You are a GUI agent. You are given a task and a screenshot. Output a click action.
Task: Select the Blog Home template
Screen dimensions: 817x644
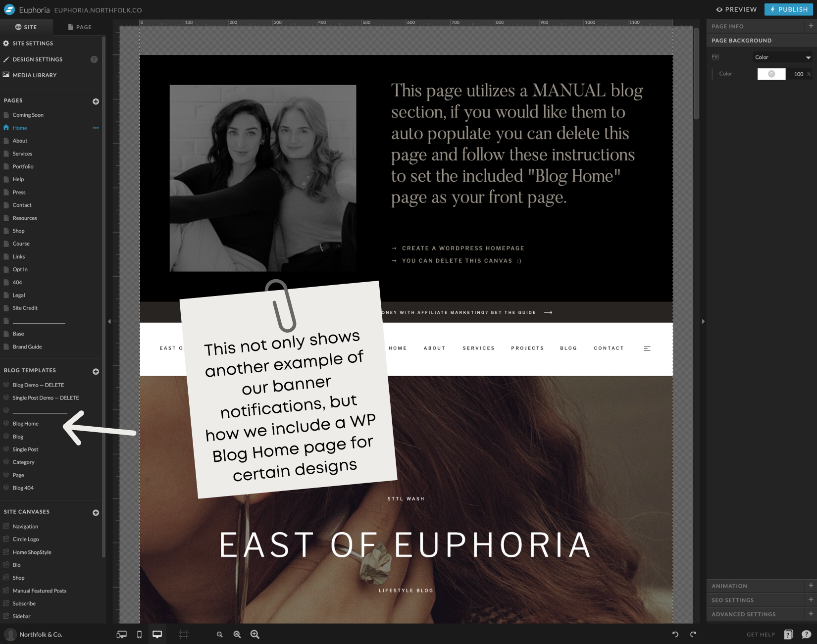click(x=25, y=423)
